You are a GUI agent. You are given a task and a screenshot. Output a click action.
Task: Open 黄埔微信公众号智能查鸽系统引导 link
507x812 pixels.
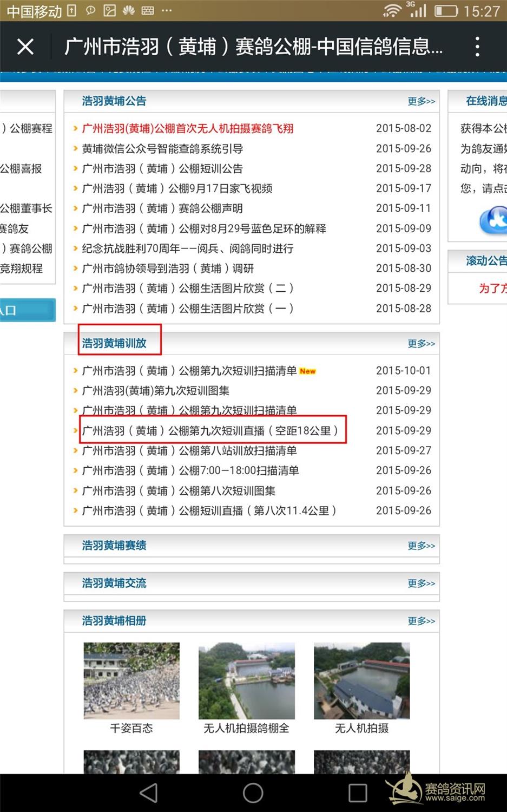click(x=162, y=149)
